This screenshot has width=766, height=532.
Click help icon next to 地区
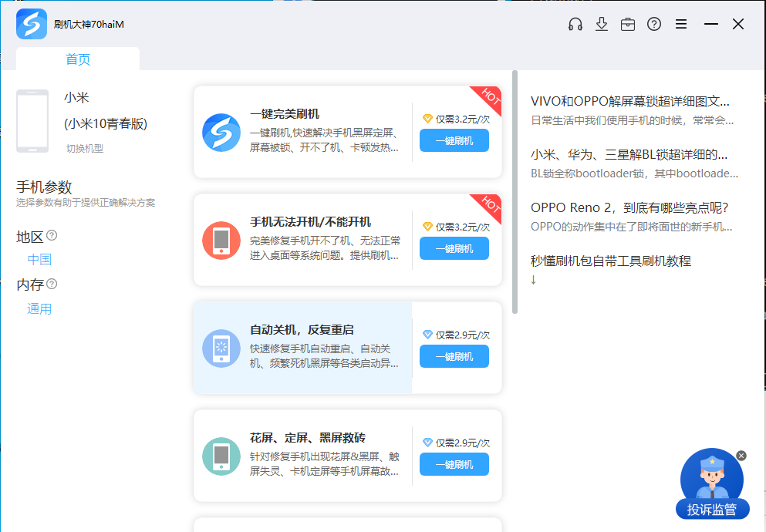(x=52, y=235)
